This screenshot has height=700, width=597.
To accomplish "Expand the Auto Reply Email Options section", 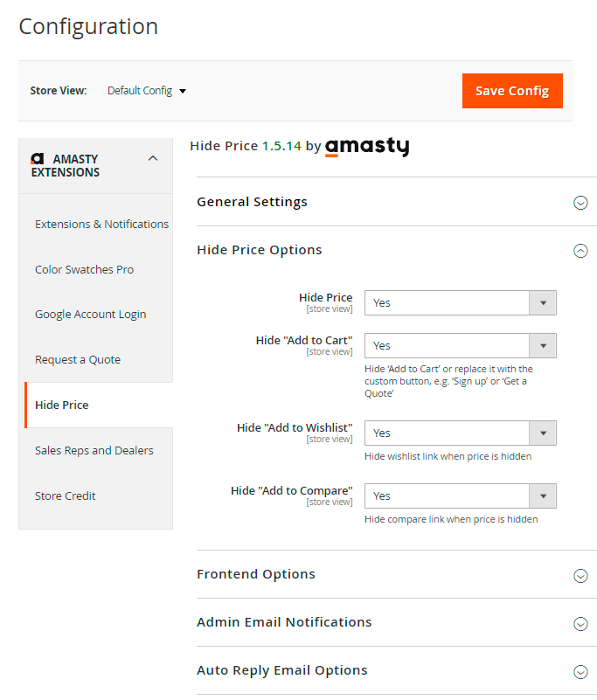I will click(580, 671).
